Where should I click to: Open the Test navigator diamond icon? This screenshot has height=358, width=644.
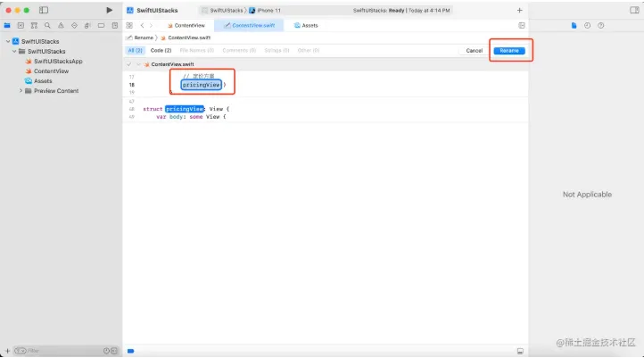click(74, 26)
